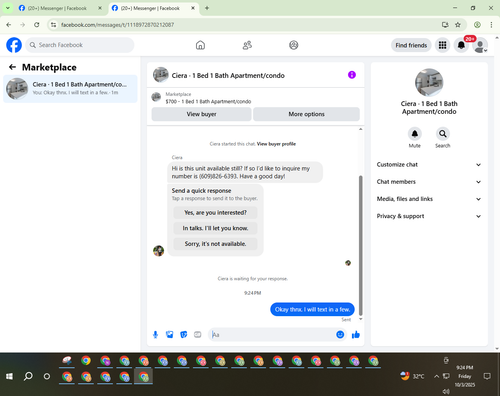This screenshot has height=396, width=500.
Task: Open the Menu grid icon
Action: point(442,45)
